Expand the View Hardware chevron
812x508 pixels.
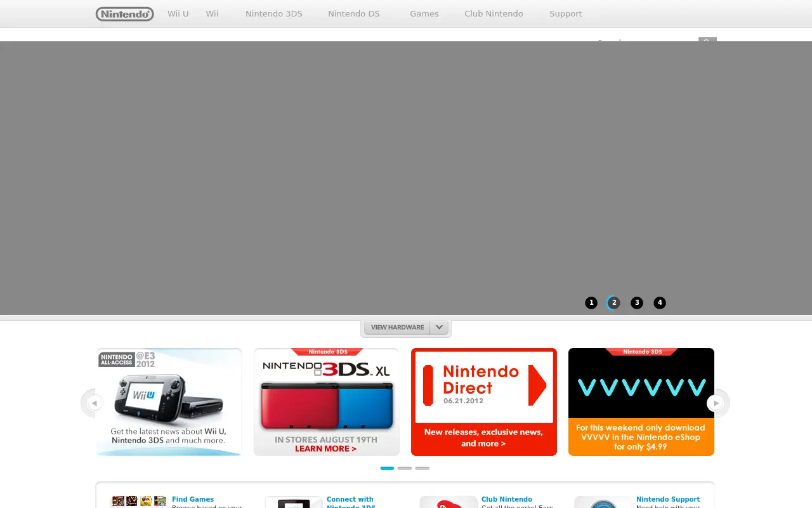(440, 328)
